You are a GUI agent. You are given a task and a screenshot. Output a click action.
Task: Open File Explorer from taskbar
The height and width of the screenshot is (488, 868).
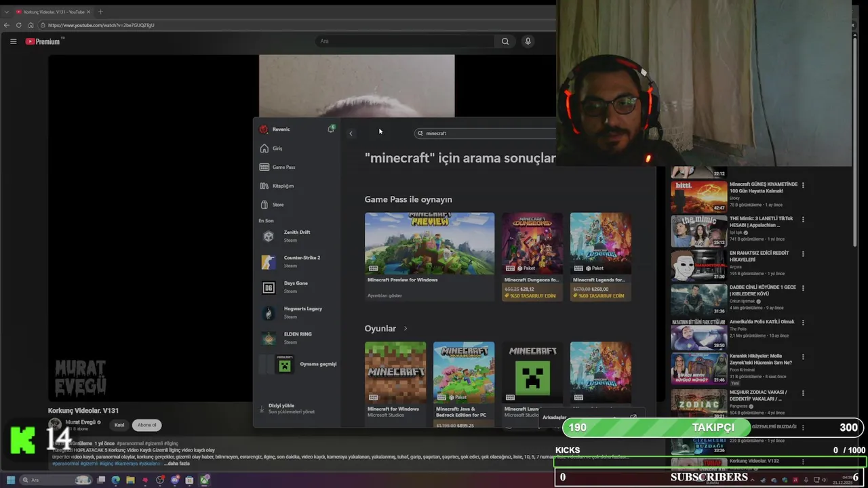(x=130, y=480)
